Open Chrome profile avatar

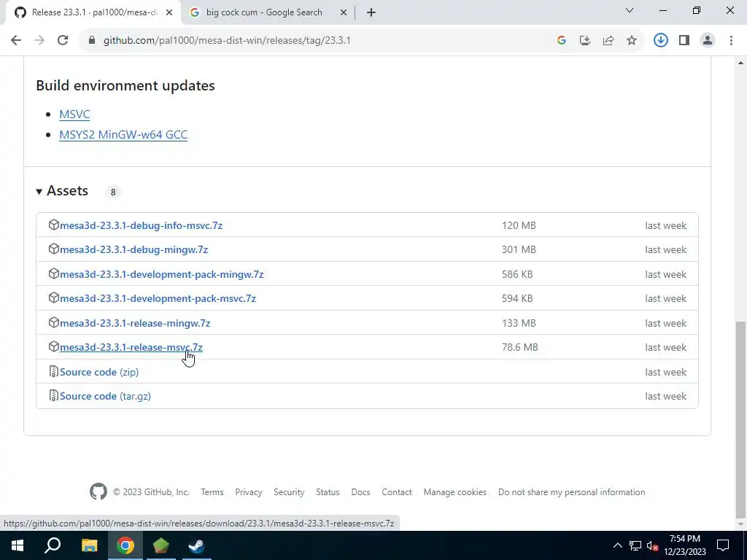tap(708, 41)
